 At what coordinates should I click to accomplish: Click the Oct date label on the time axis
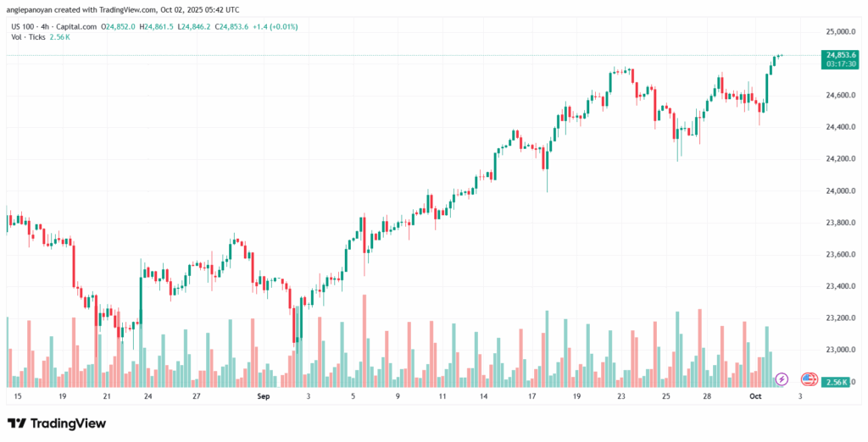point(755,396)
